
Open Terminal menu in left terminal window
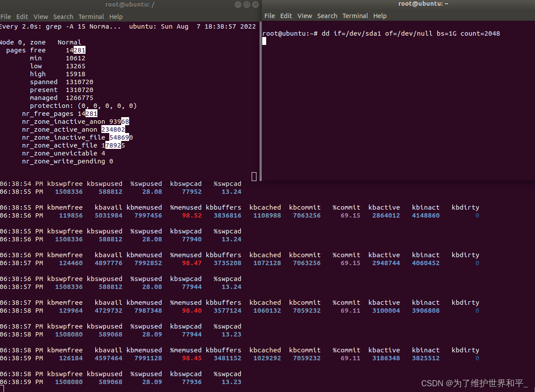coord(91,17)
